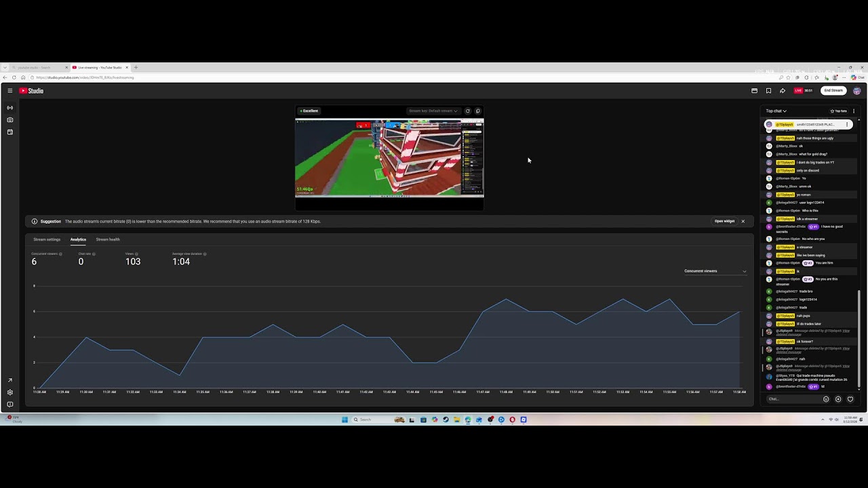Open the Edge Copilot Chat icon
Viewport: 868px width, 488px height.
856,77
